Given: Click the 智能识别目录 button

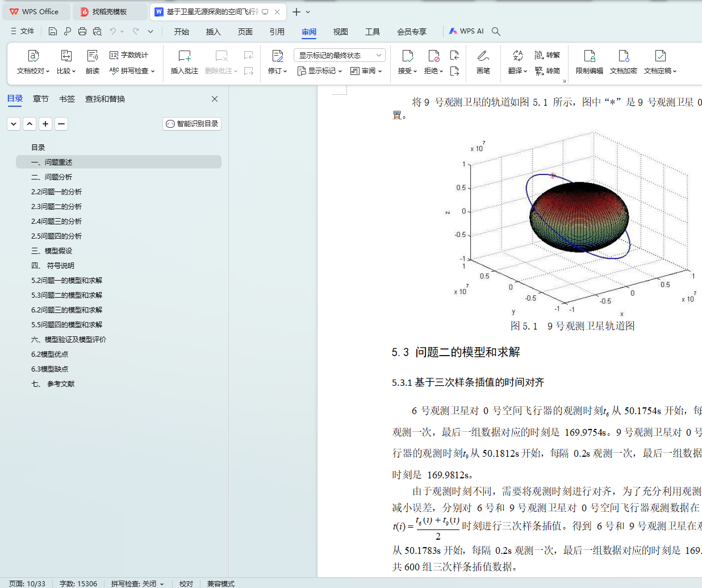Looking at the screenshot, I should coord(192,123).
